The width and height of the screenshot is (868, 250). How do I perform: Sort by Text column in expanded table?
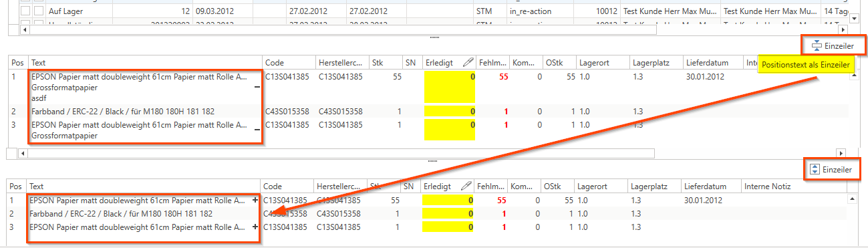146,62
